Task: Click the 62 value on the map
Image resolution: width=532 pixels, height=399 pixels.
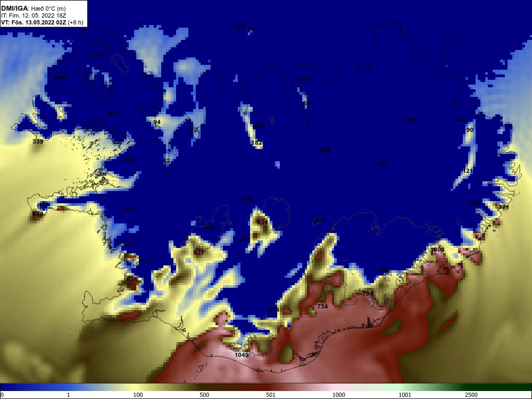Action: [167, 161]
